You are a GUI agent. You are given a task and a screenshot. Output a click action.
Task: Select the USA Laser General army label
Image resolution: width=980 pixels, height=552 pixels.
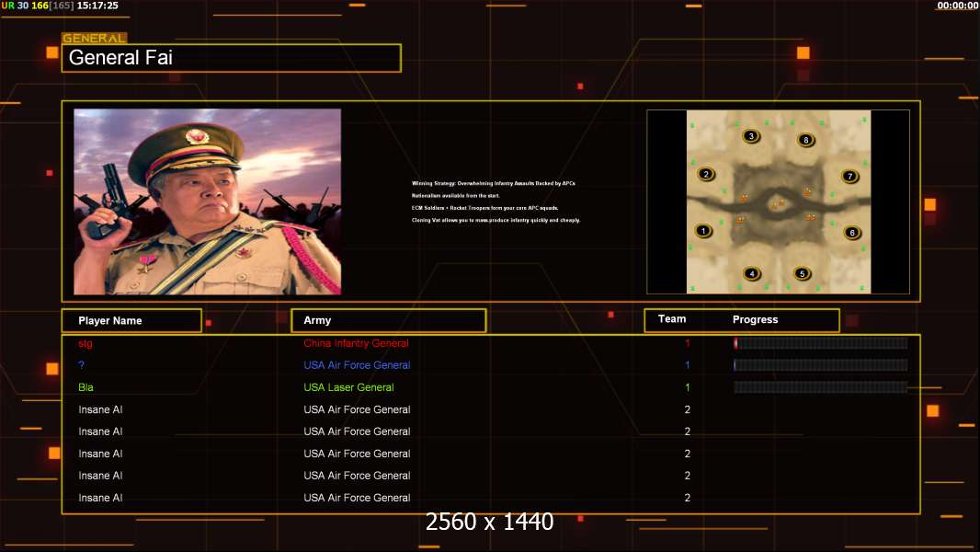348,387
